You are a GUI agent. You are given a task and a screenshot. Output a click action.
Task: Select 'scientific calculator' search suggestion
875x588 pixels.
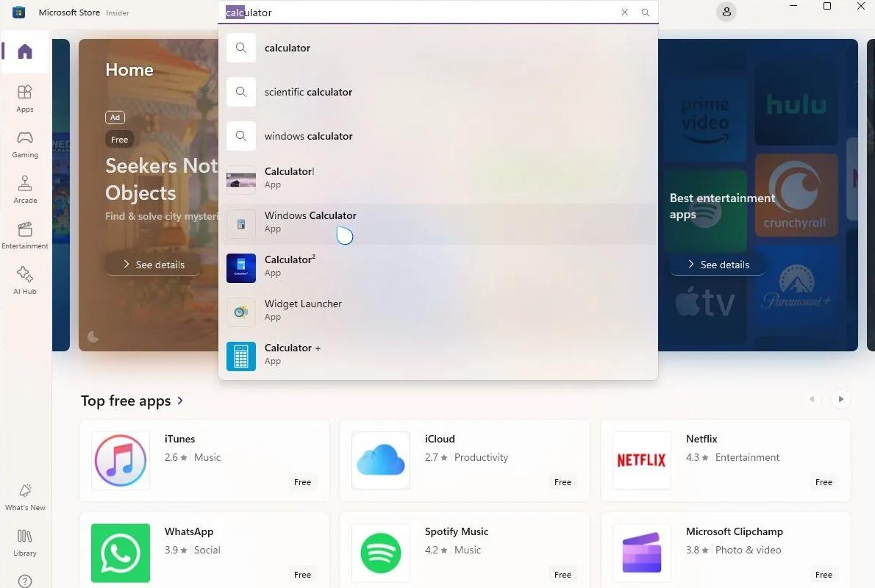[x=308, y=92]
